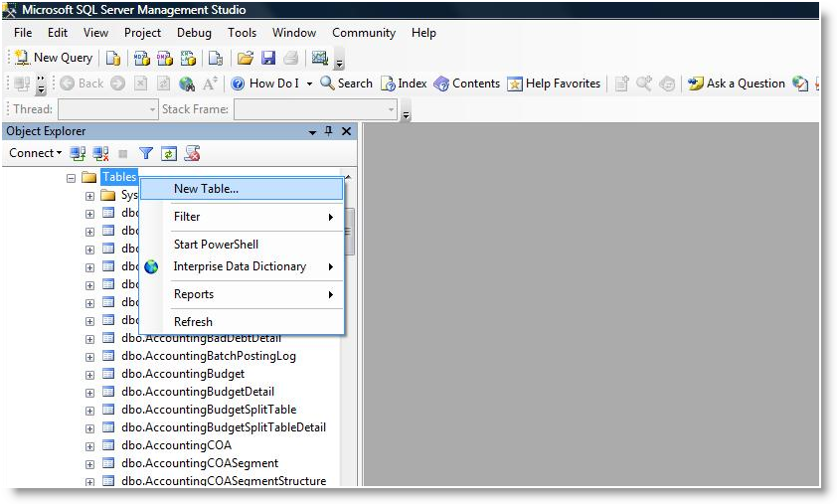Open the Debug menu
Screen dimensions: 837x504
[194, 33]
